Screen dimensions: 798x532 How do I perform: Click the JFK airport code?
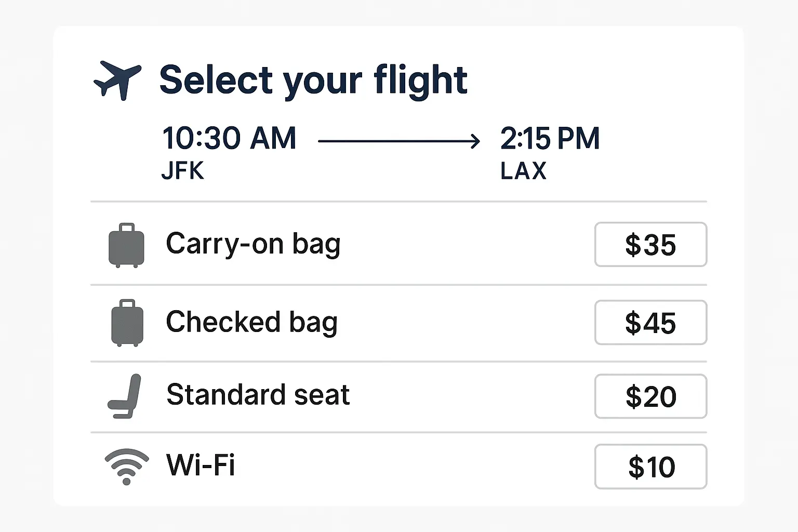(x=182, y=170)
